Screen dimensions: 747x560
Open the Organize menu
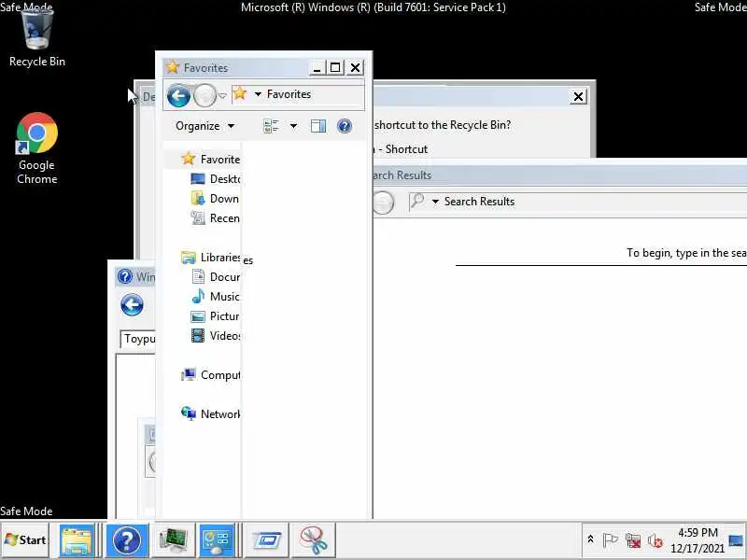click(204, 126)
